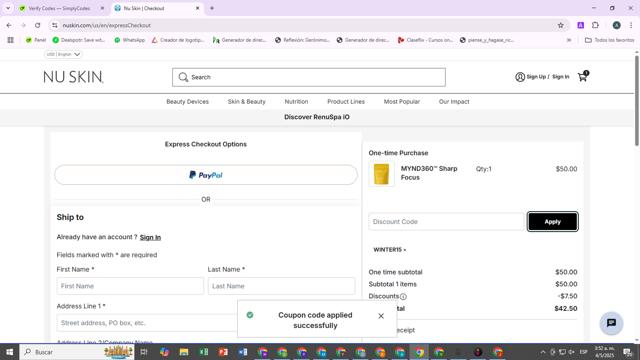Go back to previous page
The height and width of the screenshot is (360, 640).
pos(9,25)
